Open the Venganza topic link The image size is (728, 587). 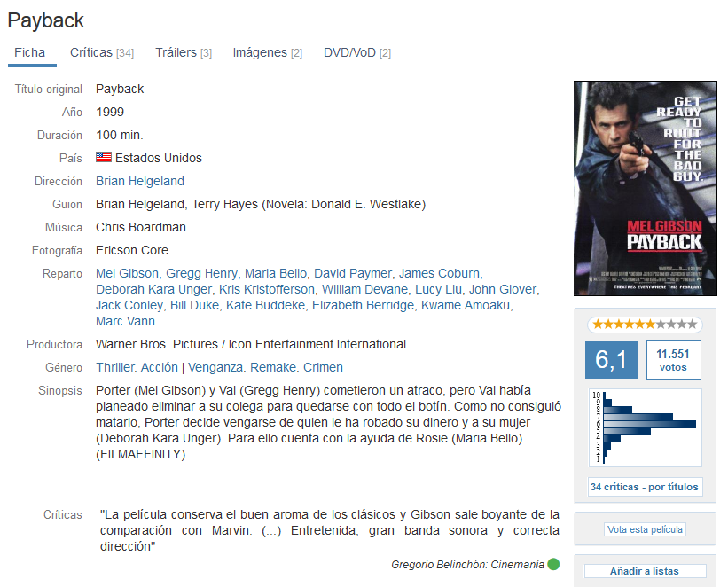215,367
